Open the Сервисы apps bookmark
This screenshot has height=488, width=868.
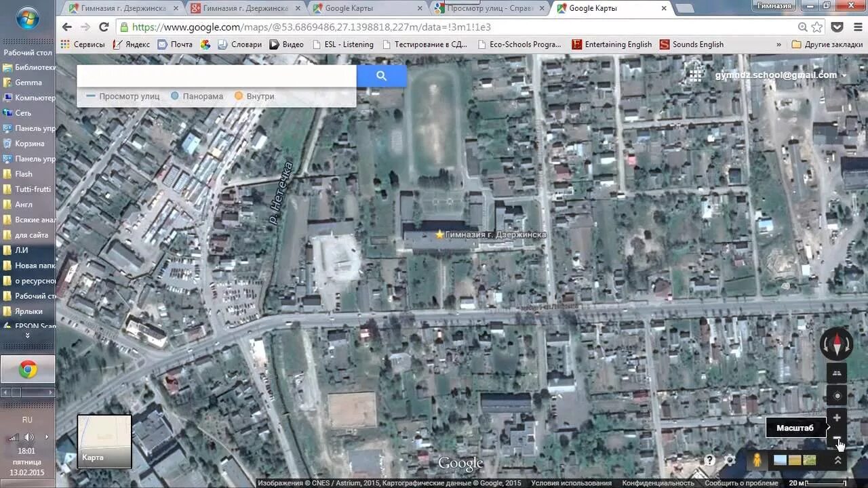pos(83,44)
